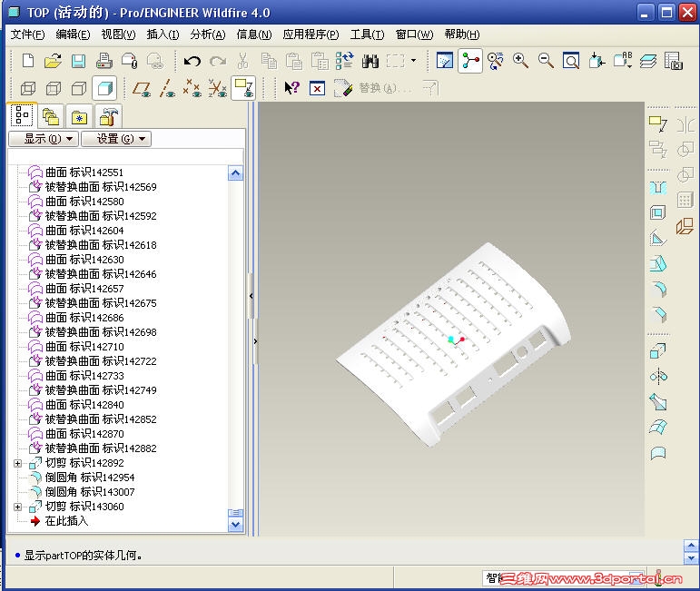Switch to the Connections hammer tab
The width and height of the screenshot is (700, 591).
[108, 117]
